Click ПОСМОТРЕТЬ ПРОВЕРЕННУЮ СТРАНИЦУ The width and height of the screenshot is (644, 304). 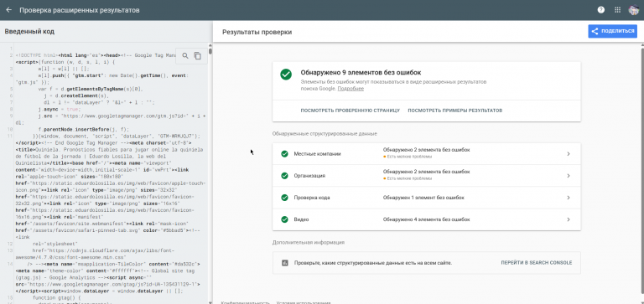(350, 111)
